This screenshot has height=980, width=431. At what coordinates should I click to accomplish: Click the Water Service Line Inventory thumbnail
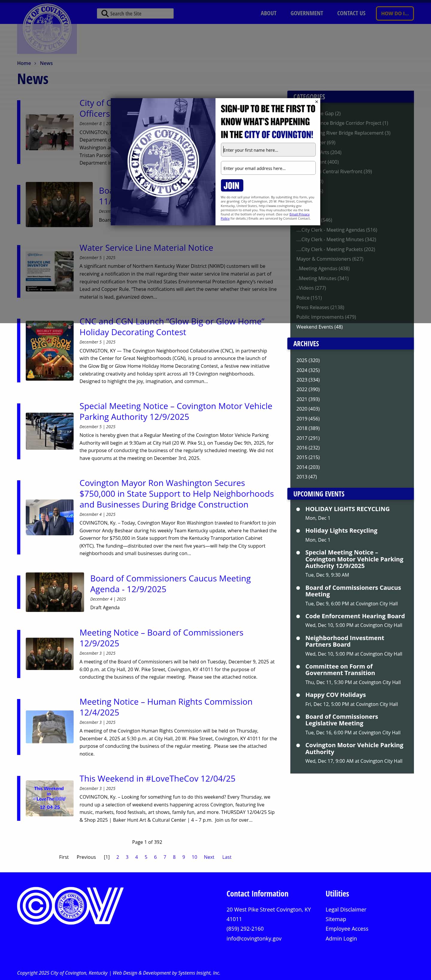[49, 271]
